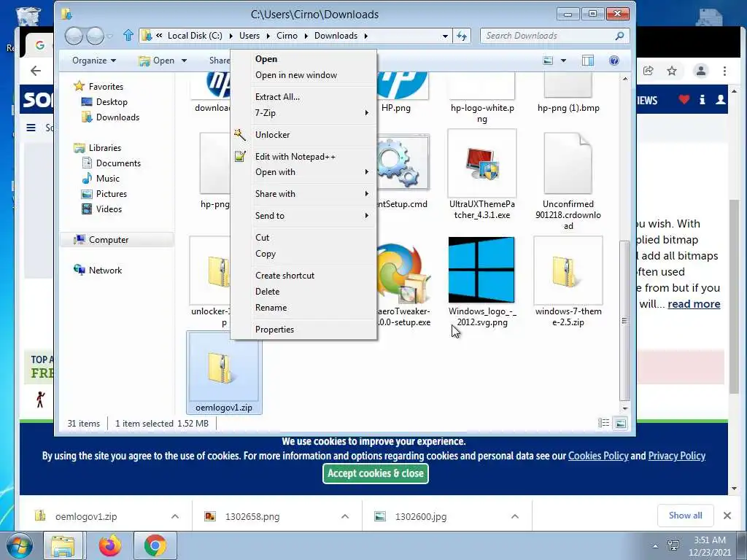Click the Unlocker wand icon
The width and height of the screenshot is (747, 560).
pos(240,135)
